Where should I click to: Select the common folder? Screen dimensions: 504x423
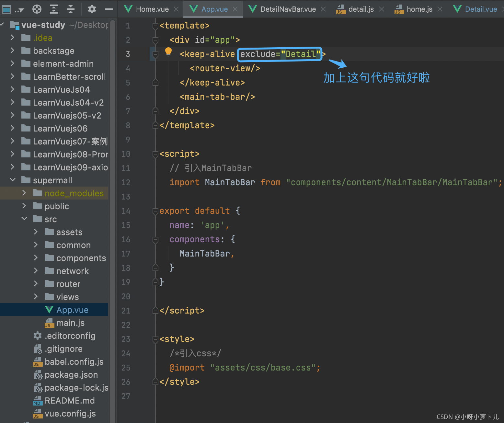pyautogui.click(x=54, y=245)
